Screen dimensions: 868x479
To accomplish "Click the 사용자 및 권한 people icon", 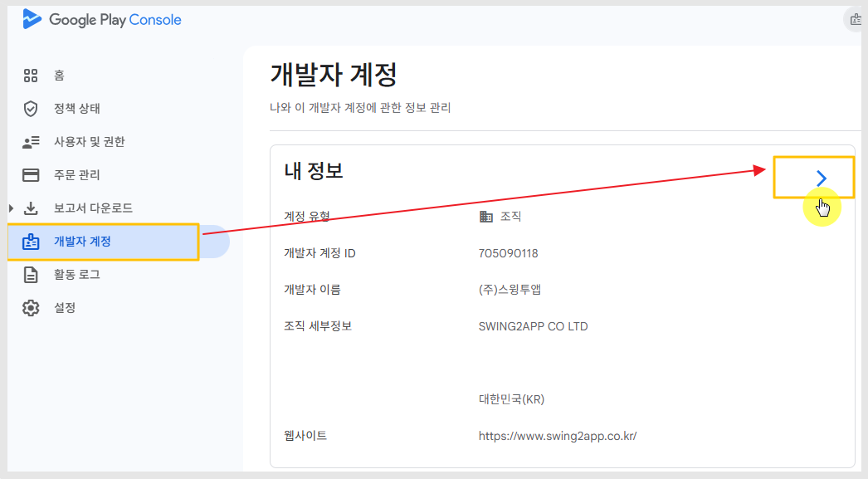I will 31,142.
